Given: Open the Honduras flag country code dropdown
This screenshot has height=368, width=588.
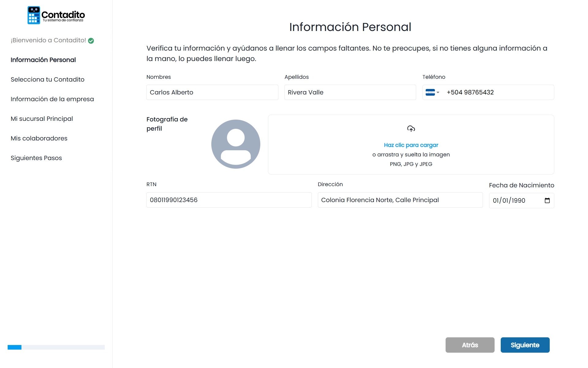Looking at the screenshot, I should coord(432,92).
